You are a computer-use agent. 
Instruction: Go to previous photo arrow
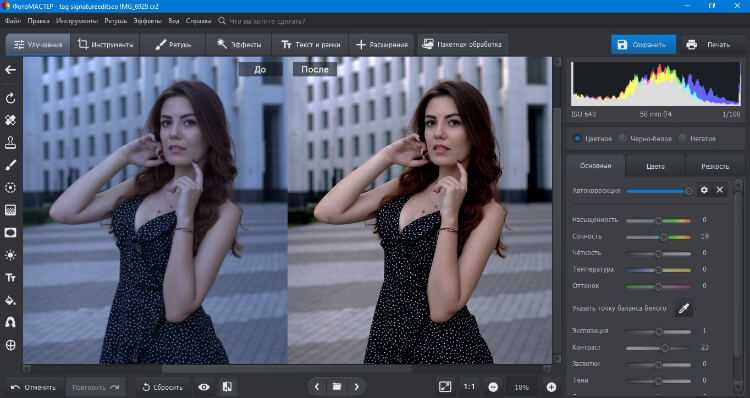[317, 387]
